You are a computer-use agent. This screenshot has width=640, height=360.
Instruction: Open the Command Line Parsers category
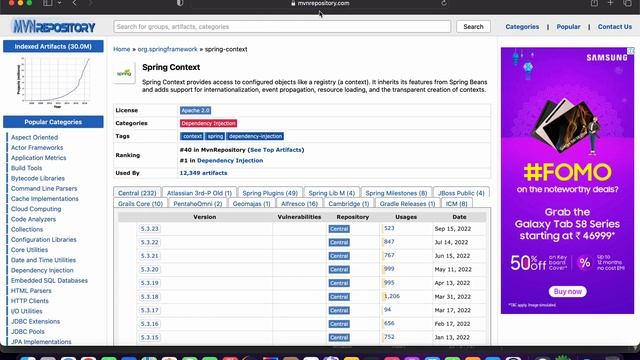tap(44, 189)
